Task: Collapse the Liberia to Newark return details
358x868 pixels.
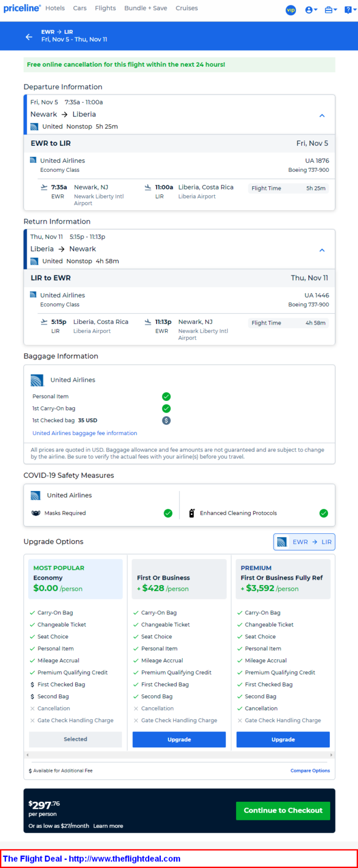Action: point(322,250)
